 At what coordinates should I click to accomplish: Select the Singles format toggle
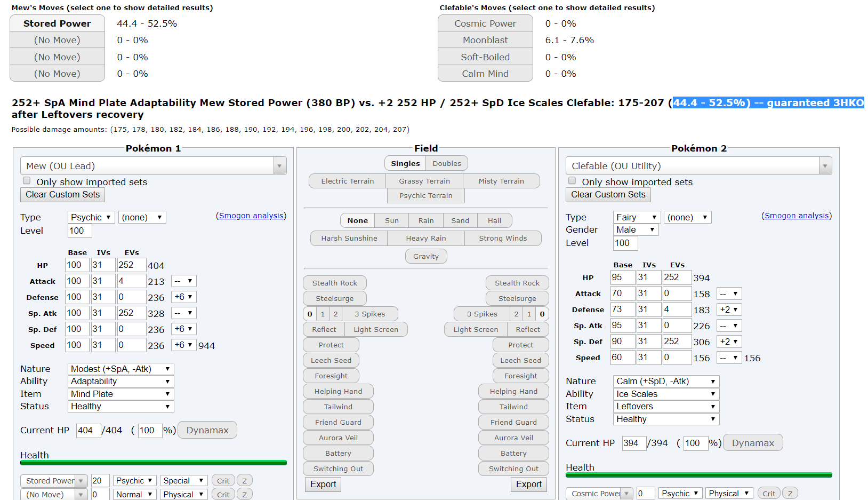pyautogui.click(x=405, y=163)
